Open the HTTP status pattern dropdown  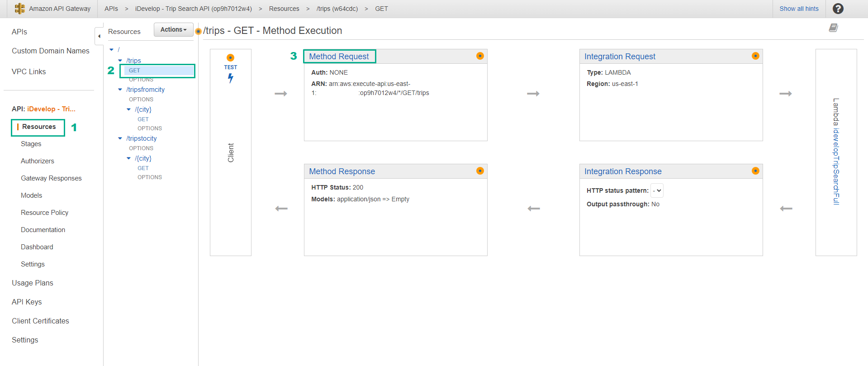coord(657,190)
